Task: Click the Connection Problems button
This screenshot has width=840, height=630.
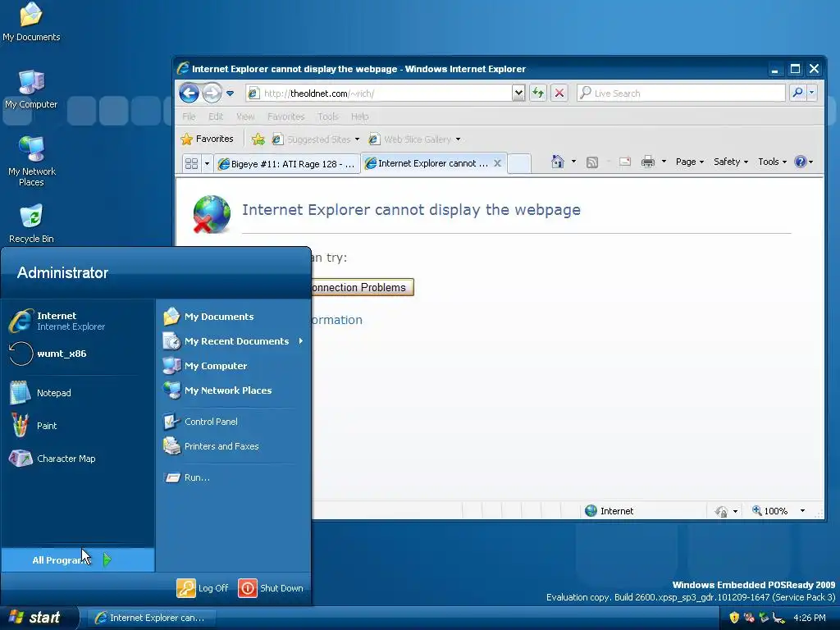Action: 363,287
